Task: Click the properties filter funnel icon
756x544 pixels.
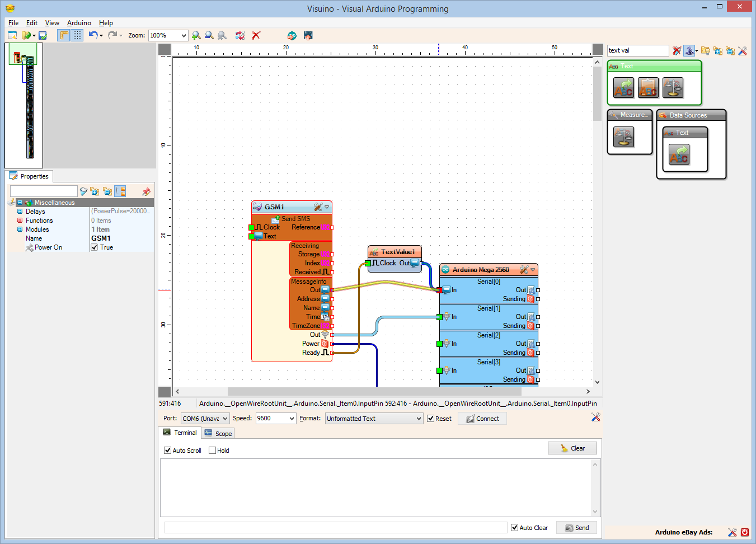Action: (83, 191)
